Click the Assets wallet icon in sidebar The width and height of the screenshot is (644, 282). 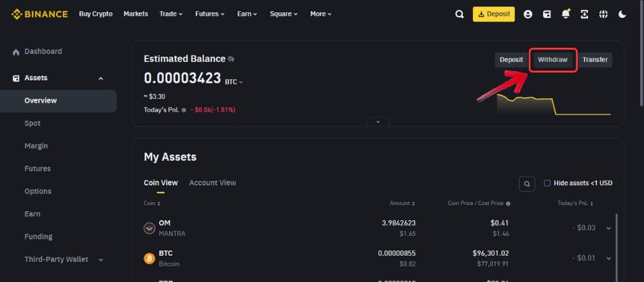tap(16, 78)
